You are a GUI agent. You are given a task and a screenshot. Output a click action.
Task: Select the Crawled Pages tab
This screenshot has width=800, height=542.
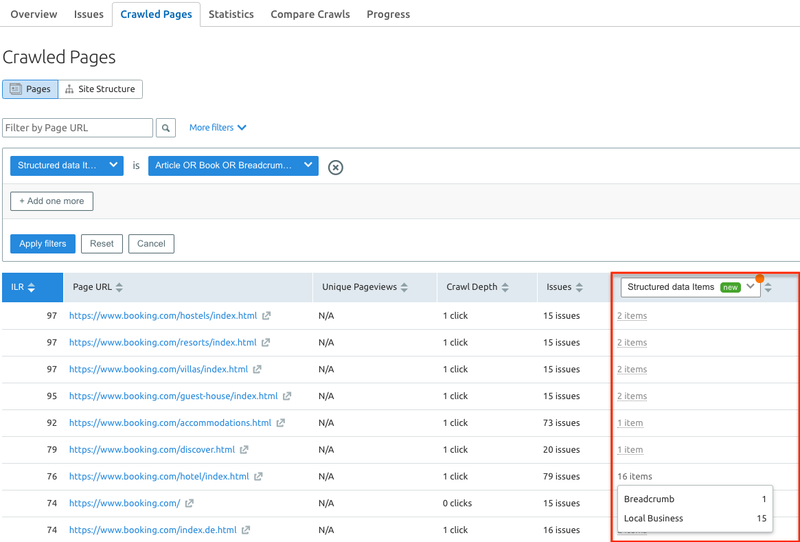point(156,14)
